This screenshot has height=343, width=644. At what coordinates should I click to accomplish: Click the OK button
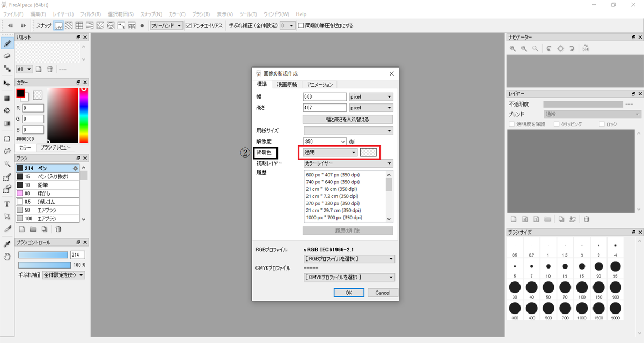(349, 293)
